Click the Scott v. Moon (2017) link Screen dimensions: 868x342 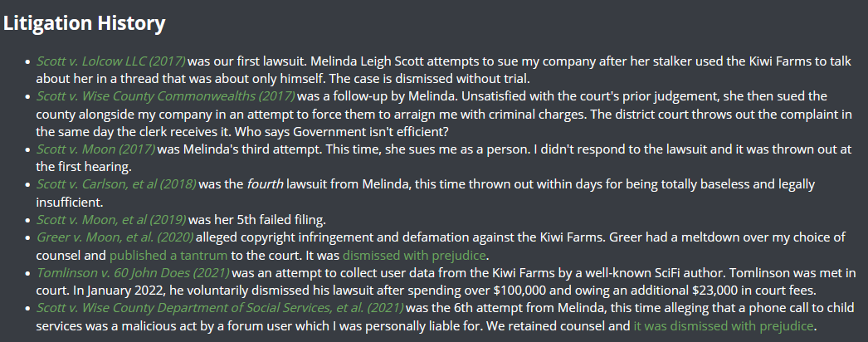(95, 149)
